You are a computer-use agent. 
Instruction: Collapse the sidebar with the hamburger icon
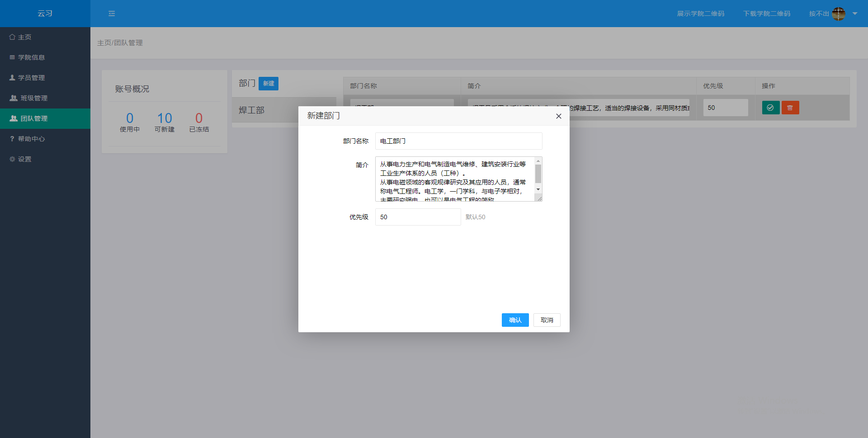click(x=112, y=14)
